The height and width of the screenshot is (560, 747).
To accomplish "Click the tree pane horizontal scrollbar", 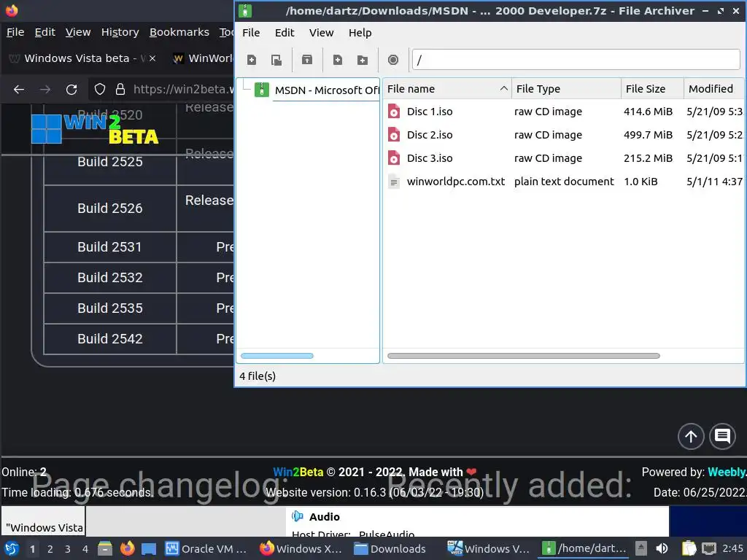I will (x=276, y=356).
